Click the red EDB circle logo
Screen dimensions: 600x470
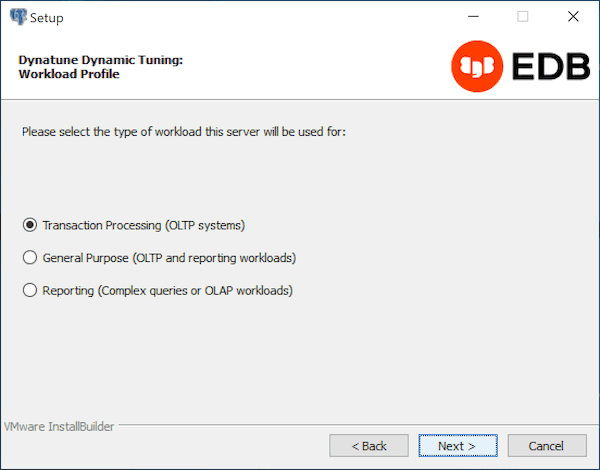pyautogui.click(x=477, y=67)
